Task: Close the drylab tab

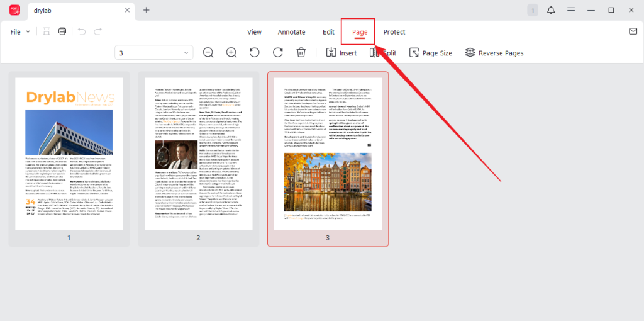Action: click(x=128, y=10)
